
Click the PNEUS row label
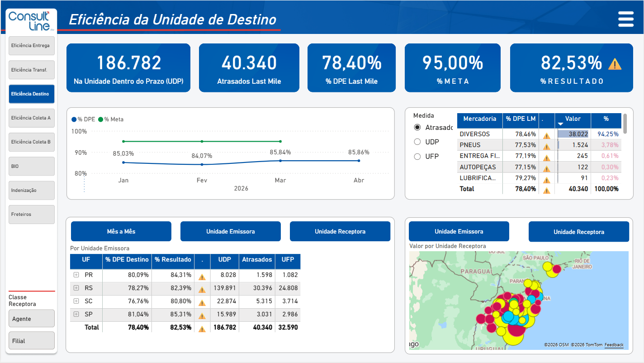tap(470, 145)
